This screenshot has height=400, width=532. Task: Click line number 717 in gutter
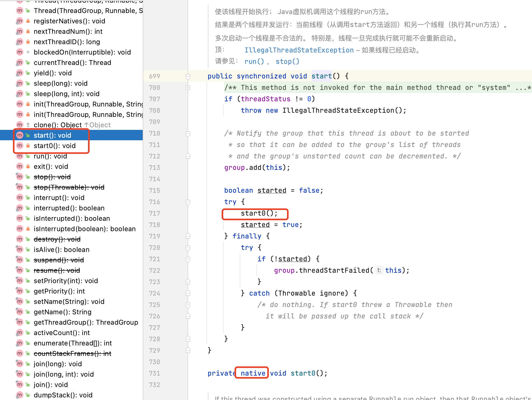click(x=154, y=214)
